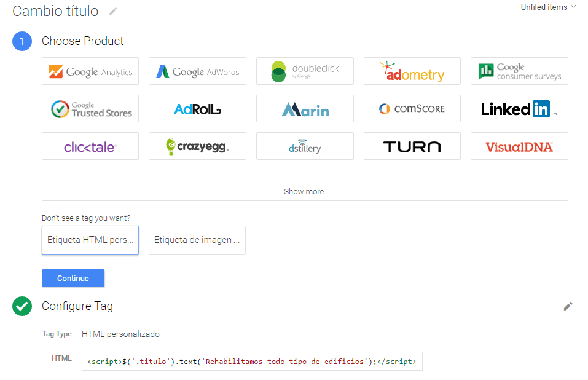588x380 pixels.
Task: Expand the list with Show more
Action: (305, 191)
